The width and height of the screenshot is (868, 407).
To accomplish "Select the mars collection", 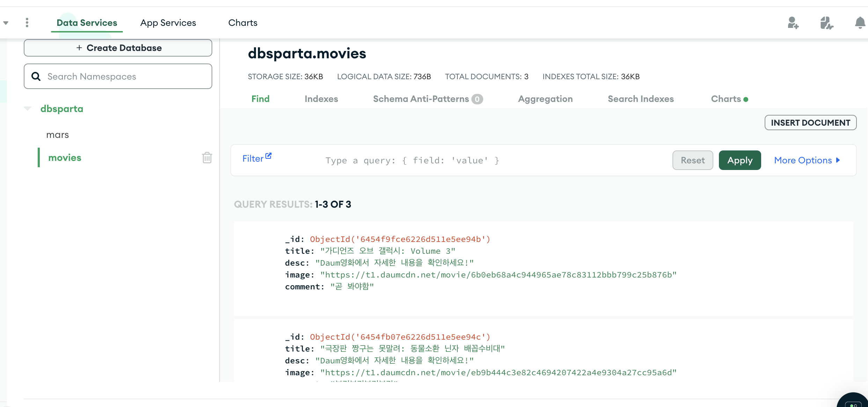I will 58,135.
